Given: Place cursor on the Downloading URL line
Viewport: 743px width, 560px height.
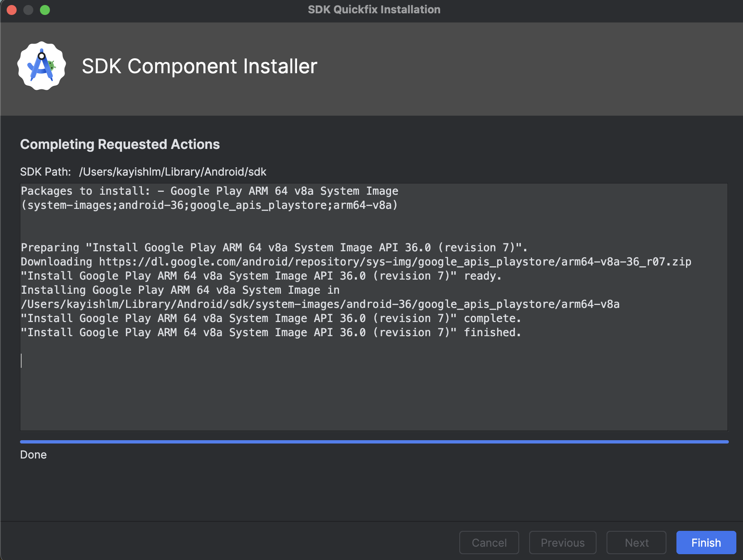Looking at the screenshot, I should tap(356, 262).
